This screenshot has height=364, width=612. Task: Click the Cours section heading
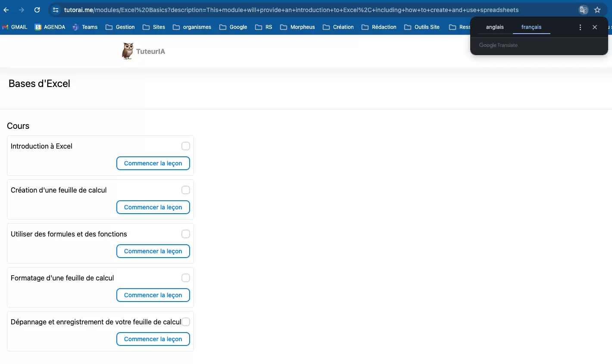click(x=18, y=126)
